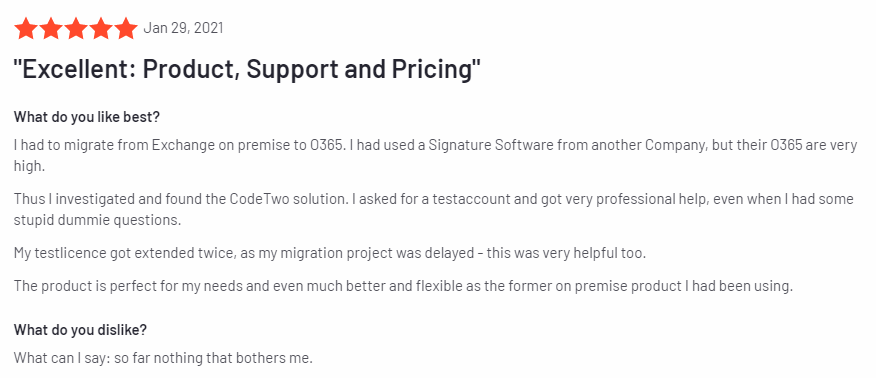Click the "stupid dummie questions" line

(x=98, y=220)
